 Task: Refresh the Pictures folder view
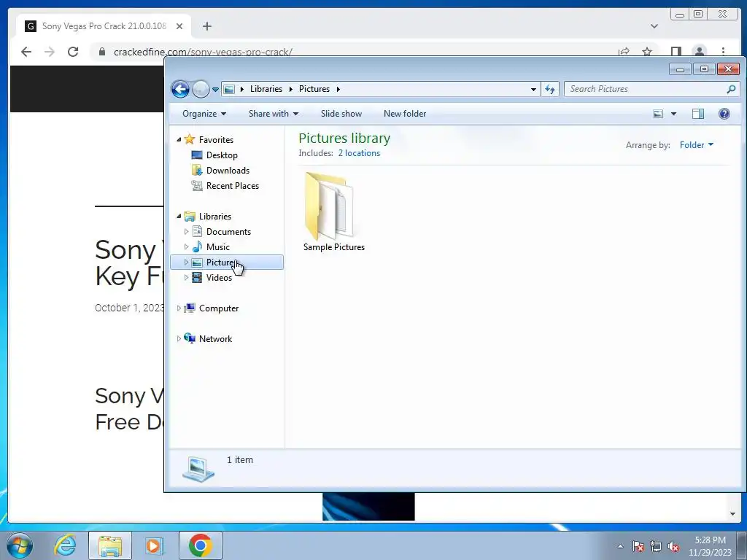(x=550, y=89)
